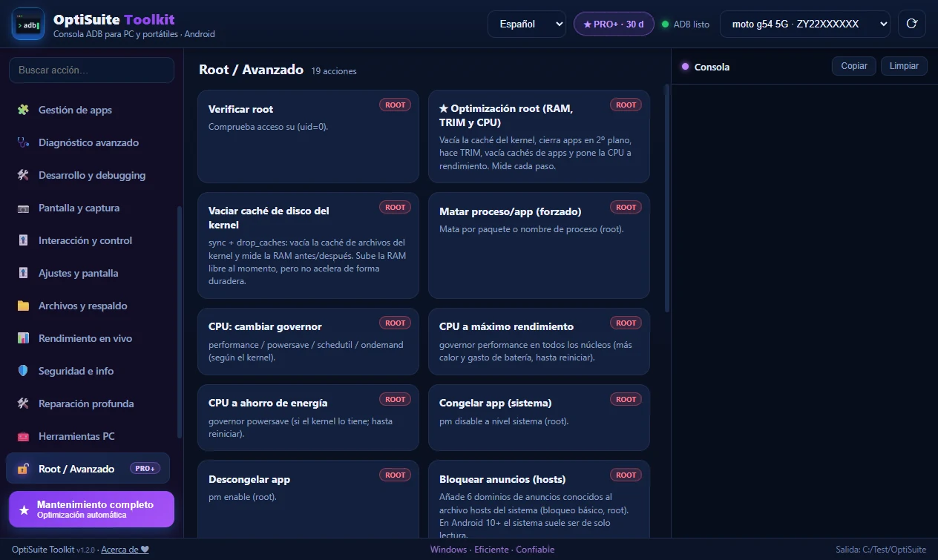
Task: Copy console output with Copiar button
Action: (854, 66)
